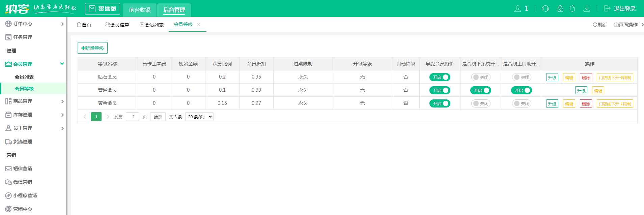The height and width of the screenshot is (215, 644).
Task: Expand the 商品管理 sidebar menu
Action: coord(34,101)
